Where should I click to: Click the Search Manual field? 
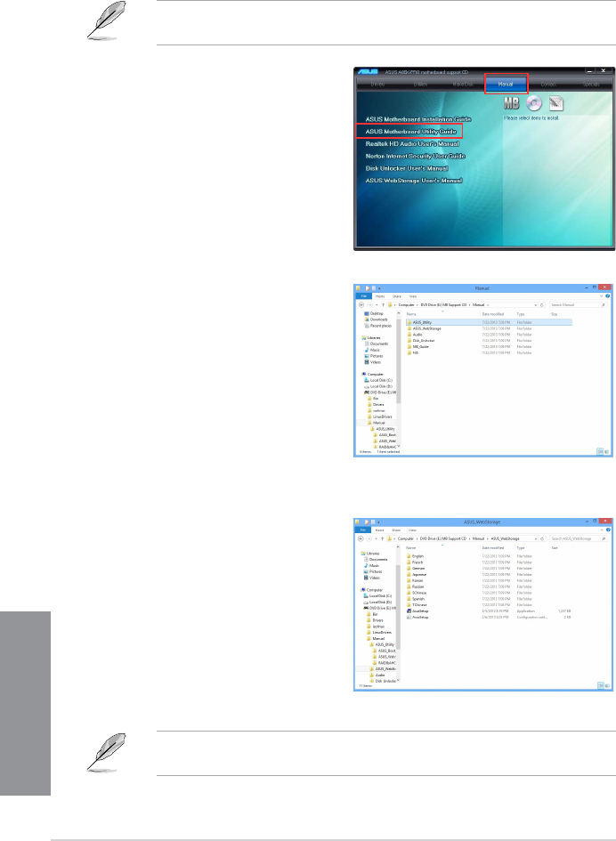tap(579, 304)
